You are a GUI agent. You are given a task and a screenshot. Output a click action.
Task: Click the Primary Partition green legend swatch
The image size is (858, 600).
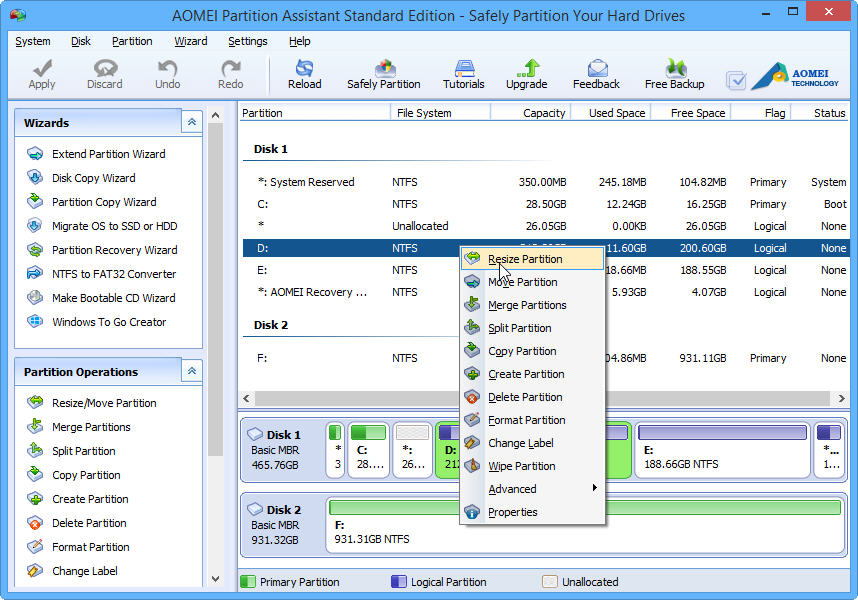pyautogui.click(x=250, y=581)
